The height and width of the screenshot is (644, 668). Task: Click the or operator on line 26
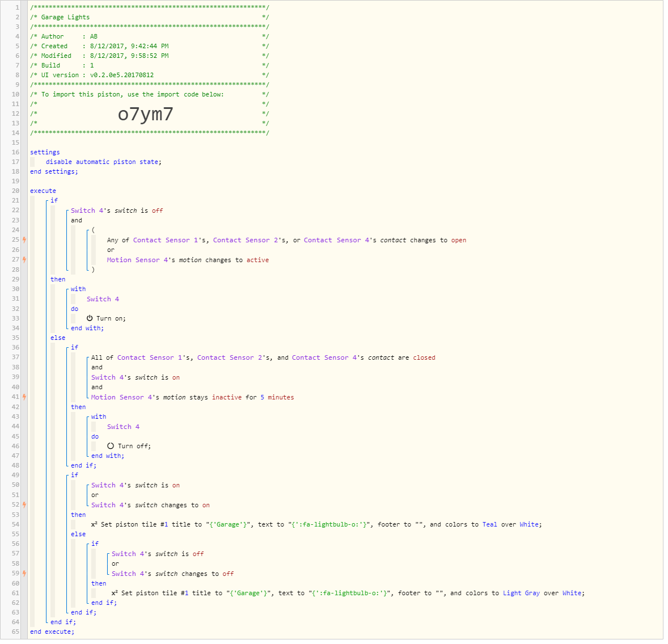(x=111, y=251)
